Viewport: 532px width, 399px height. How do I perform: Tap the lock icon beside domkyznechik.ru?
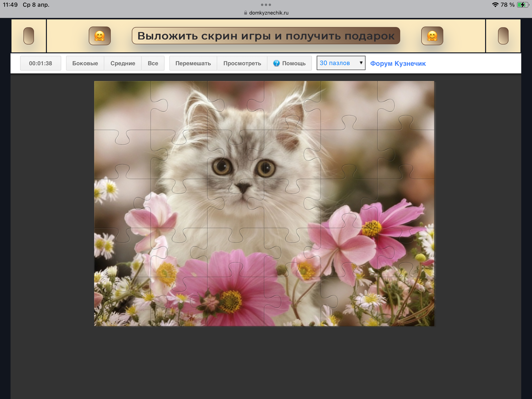(x=245, y=13)
